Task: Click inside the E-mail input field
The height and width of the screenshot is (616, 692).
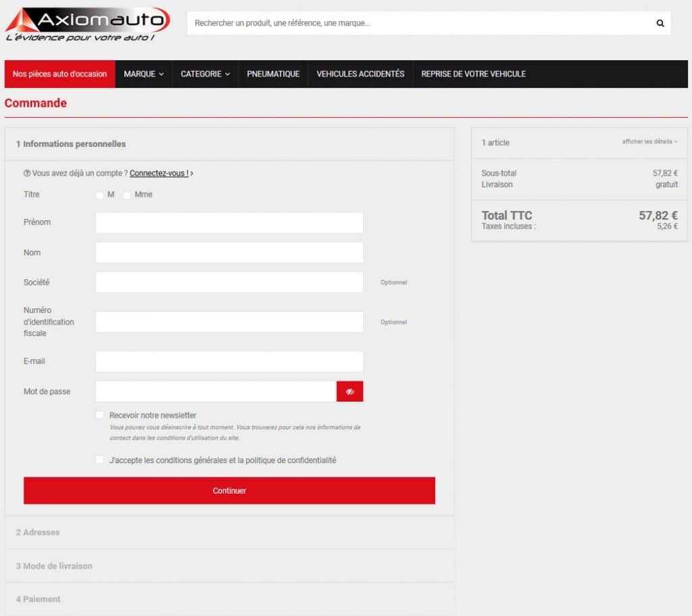Action: pyautogui.click(x=229, y=362)
